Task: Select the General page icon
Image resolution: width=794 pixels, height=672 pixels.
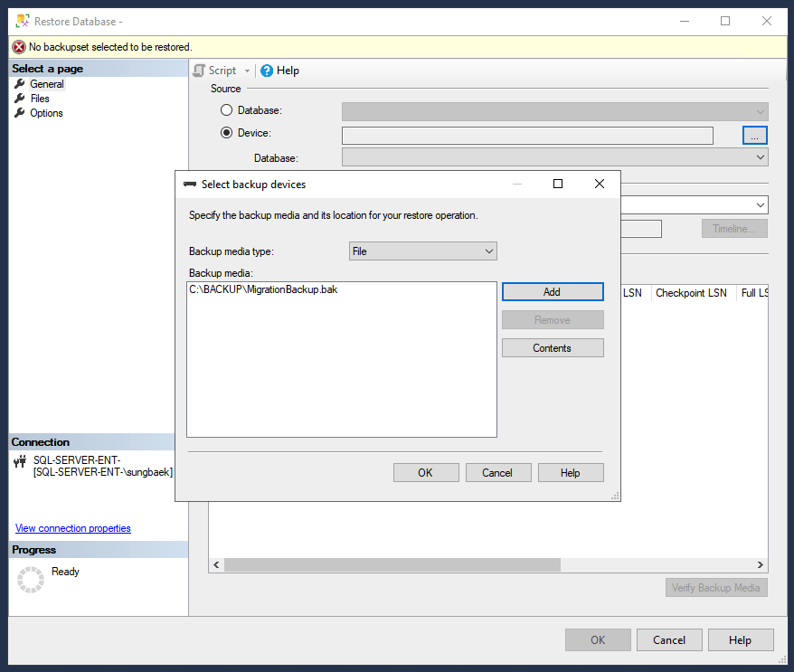Action: pyautogui.click(x=20, y=83)
